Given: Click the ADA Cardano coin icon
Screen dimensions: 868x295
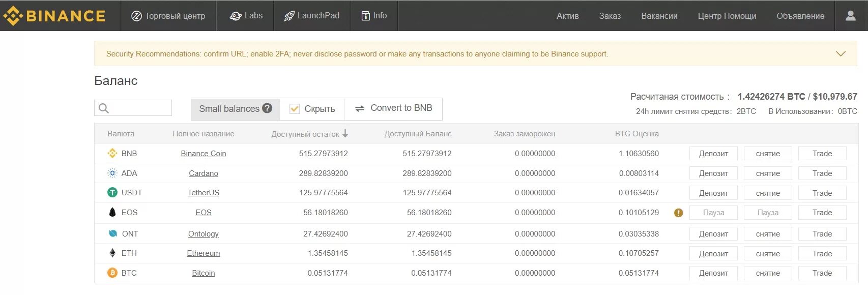Looking at the screenshot, I should (112, 173).
